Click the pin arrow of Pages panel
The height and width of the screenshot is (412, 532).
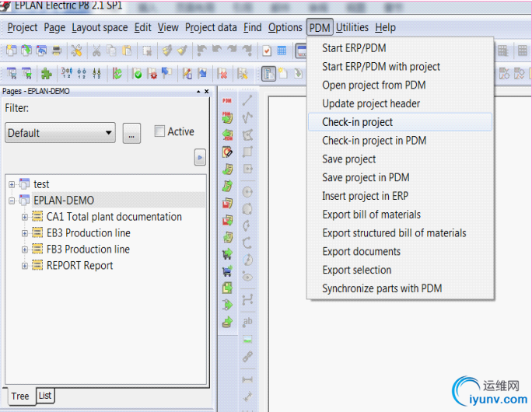(198, 92)
